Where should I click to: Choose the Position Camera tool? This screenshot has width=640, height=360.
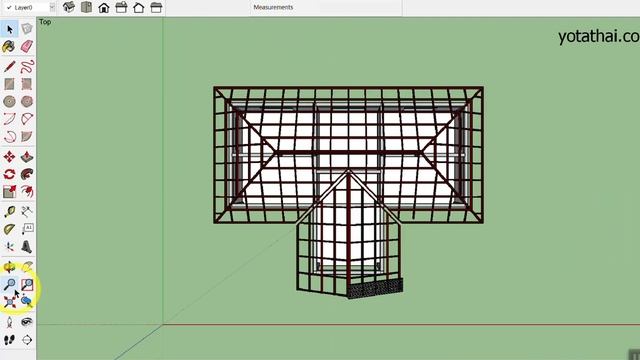(x=9, y=322)
